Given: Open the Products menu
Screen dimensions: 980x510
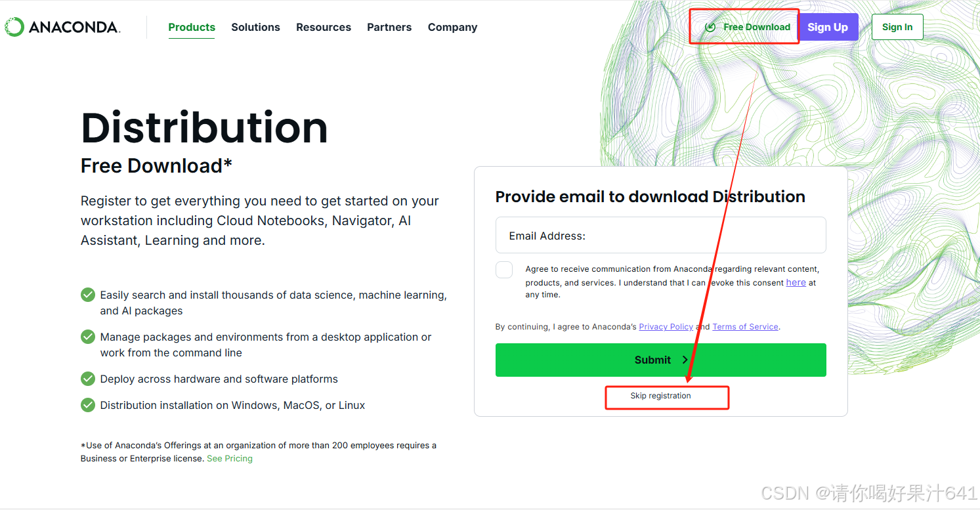Looking at the screenshot, I should coord(192,27).
